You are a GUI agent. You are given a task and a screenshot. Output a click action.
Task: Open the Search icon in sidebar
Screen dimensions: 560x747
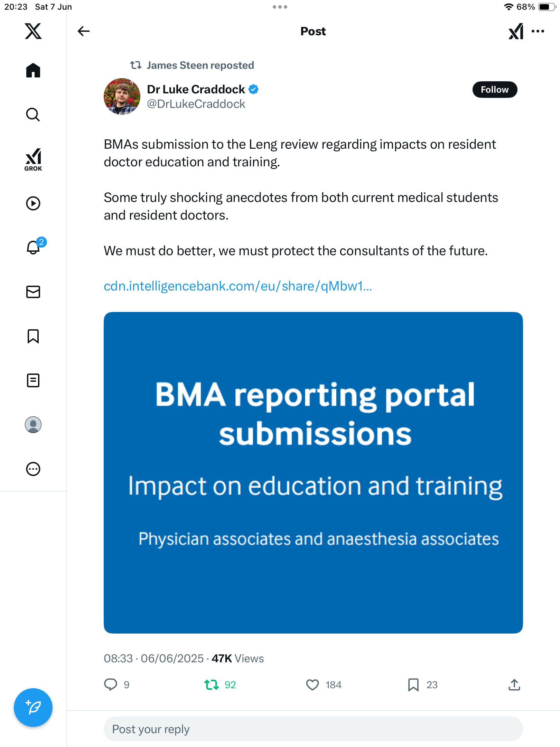coord(33,114)
